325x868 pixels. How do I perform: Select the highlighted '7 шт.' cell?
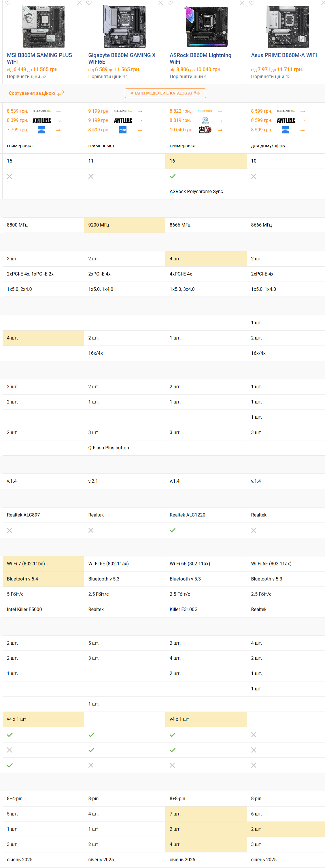(x=206, y=814)
